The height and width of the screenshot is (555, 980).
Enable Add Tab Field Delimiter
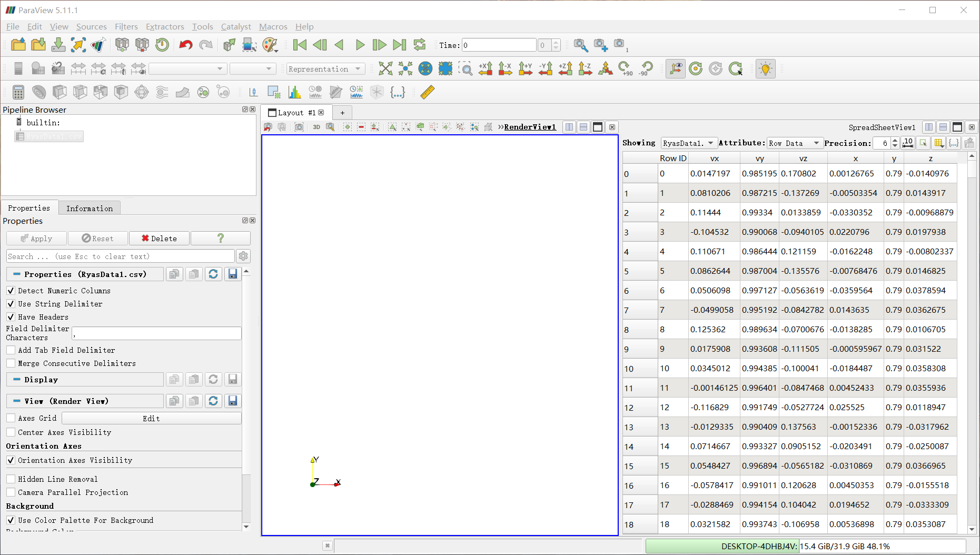11,350
